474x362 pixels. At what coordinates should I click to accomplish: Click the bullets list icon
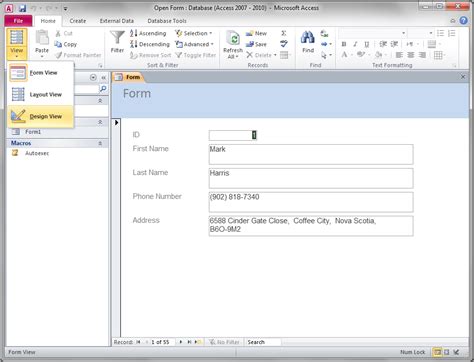440,33
